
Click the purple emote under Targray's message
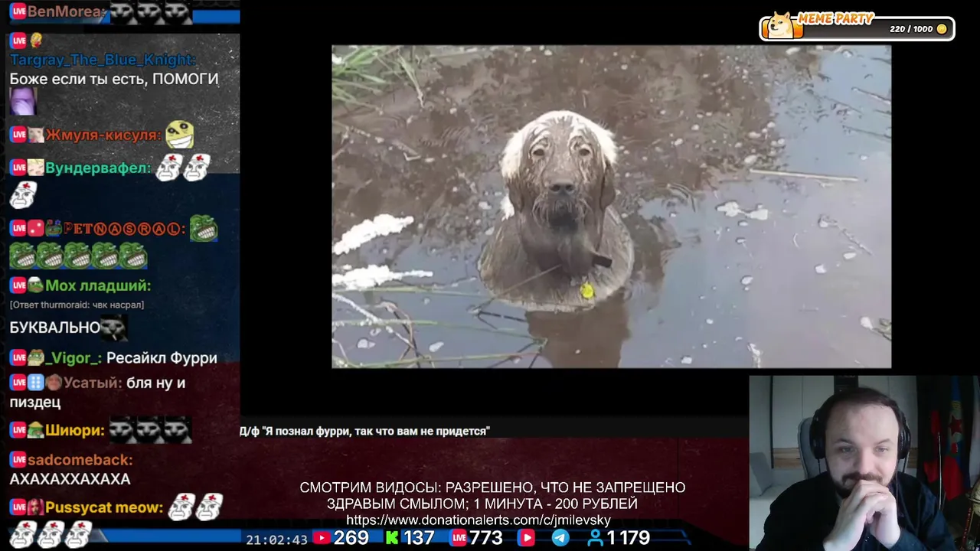[x=22, y=101]
